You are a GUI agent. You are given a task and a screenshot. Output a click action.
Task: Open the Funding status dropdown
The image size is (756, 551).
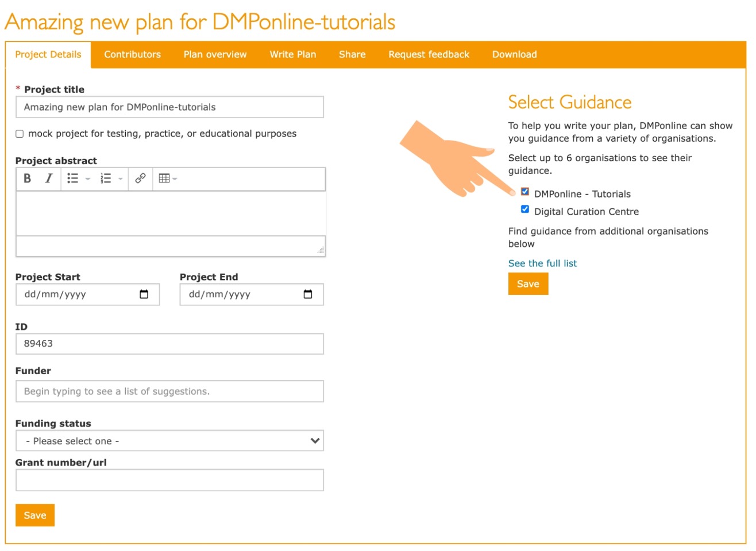tap(169, 440)
